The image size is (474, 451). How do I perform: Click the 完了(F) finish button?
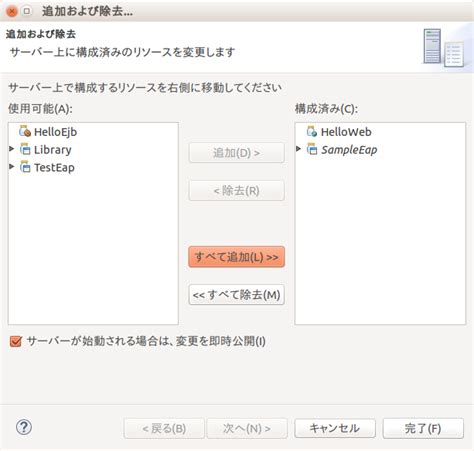[x=423, y=428]
